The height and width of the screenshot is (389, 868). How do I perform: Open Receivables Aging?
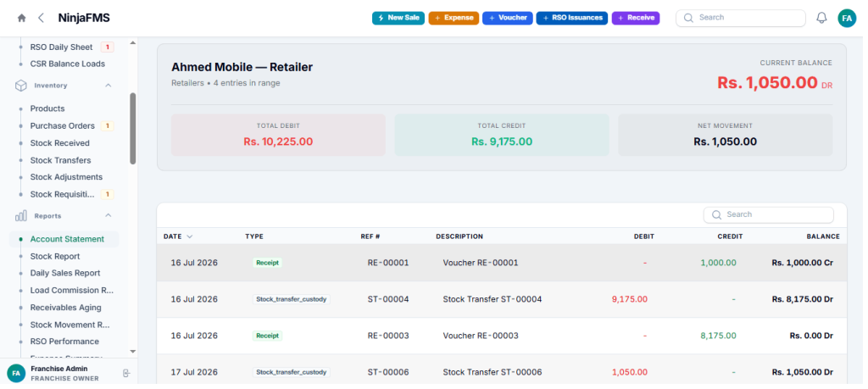point(66,307)
